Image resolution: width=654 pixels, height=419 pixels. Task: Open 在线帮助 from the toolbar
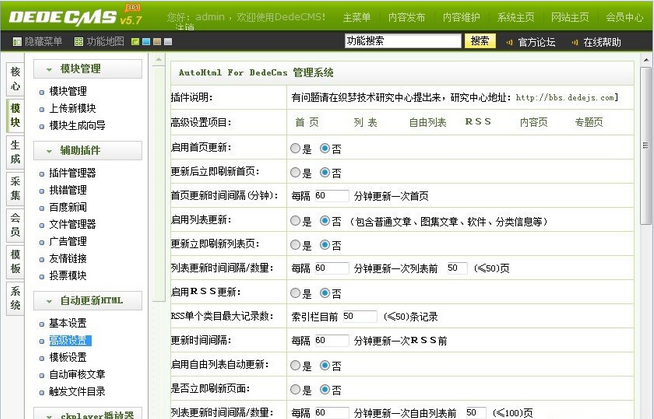tap(601, 42)
